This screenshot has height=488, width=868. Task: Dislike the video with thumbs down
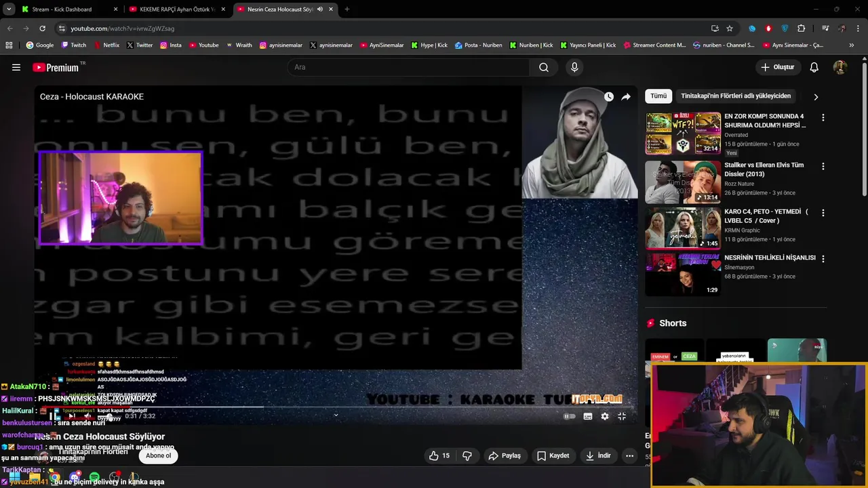[467, 455]
